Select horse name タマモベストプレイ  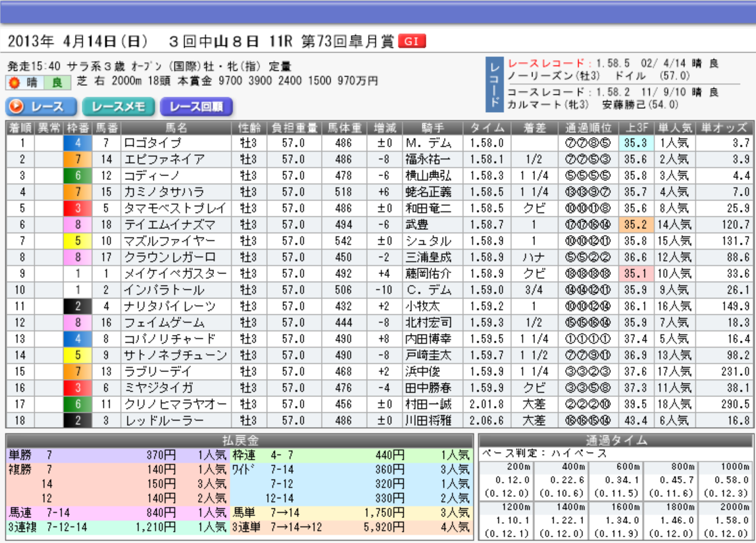tap(175, 209)
